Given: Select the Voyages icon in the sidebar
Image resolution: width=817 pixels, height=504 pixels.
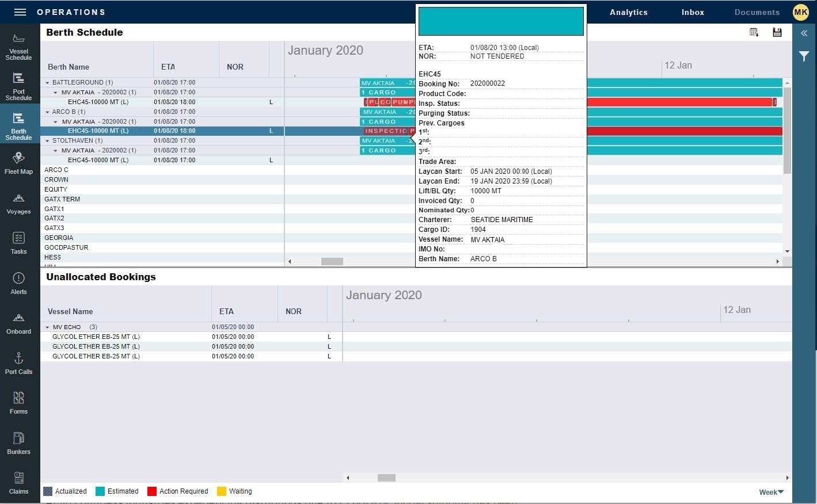Looking at the screenshot, I should click(18, 203).
